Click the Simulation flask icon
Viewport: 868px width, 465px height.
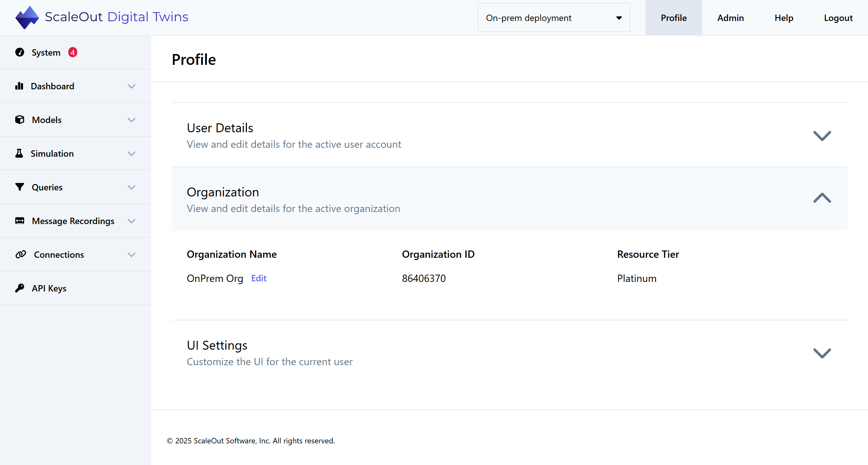(x=19, y=154)
